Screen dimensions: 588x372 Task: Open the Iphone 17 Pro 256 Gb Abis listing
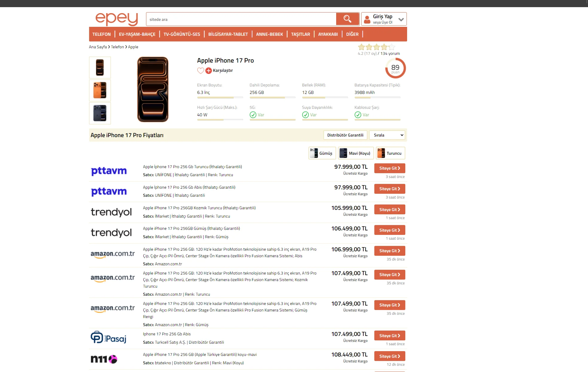coord(167,334)
